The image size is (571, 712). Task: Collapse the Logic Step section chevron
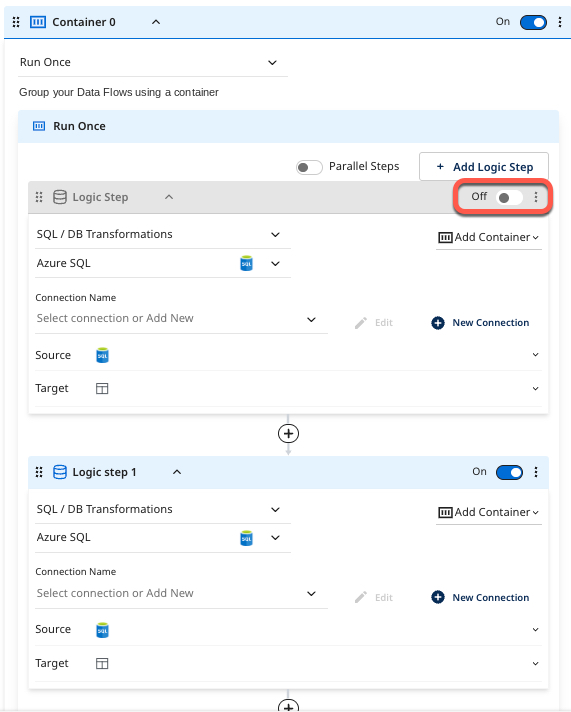pos(169,197)
